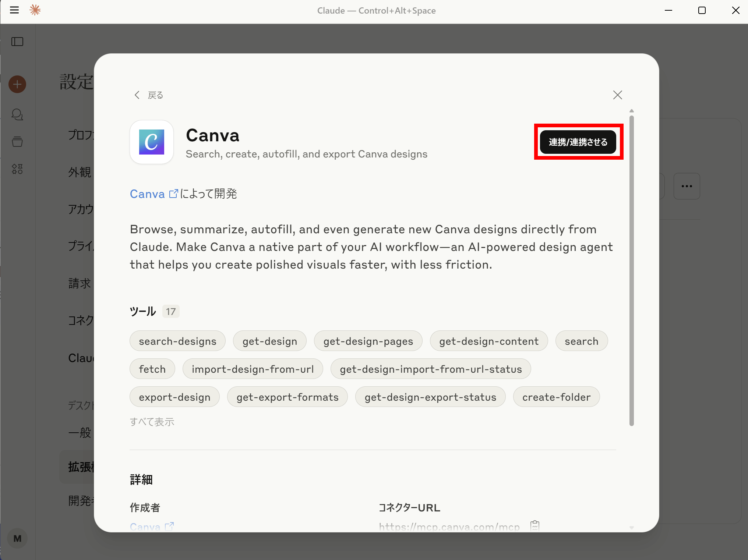Viewport: 748px width, 560px height.
Task: Select the get-design-import-from-url-status chip
Action: 431,369
